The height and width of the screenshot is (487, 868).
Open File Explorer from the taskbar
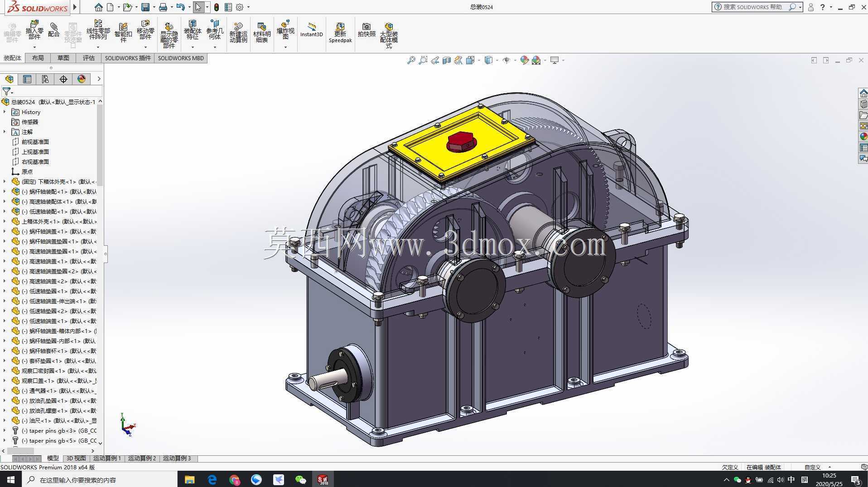point(189,480)
